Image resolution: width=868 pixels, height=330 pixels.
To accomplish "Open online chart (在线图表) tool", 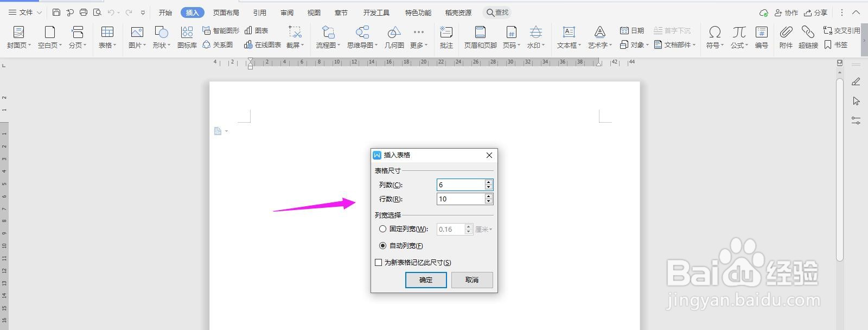I will click(x=263, y=45).
